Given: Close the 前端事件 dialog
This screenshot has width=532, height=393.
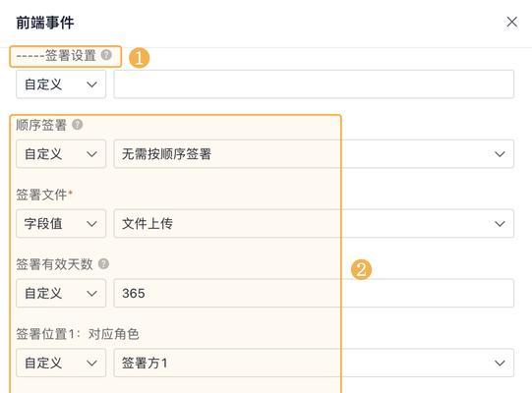Looking at the screenshot, I should [x=512, y=23].
